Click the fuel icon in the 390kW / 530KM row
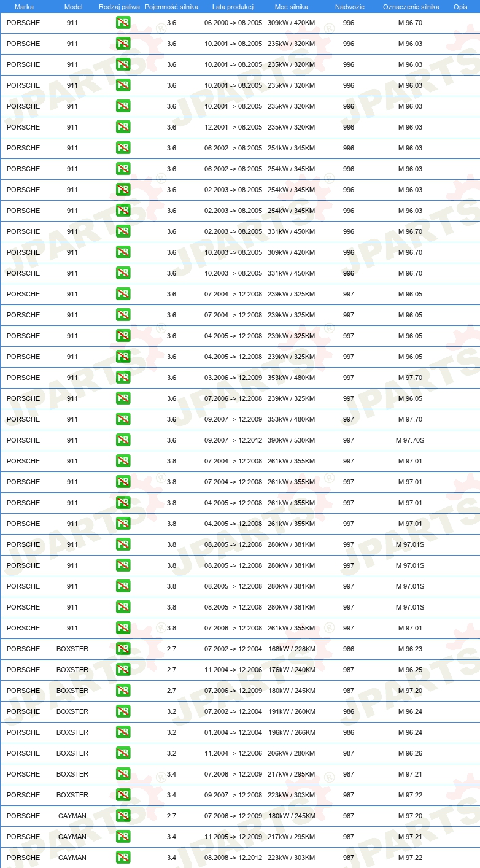 123,441
